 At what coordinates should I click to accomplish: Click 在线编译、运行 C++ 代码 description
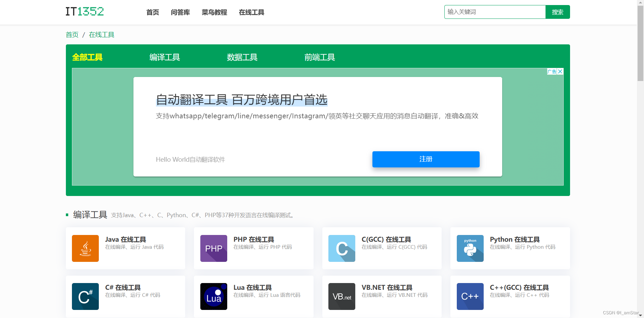click(520, 295)
